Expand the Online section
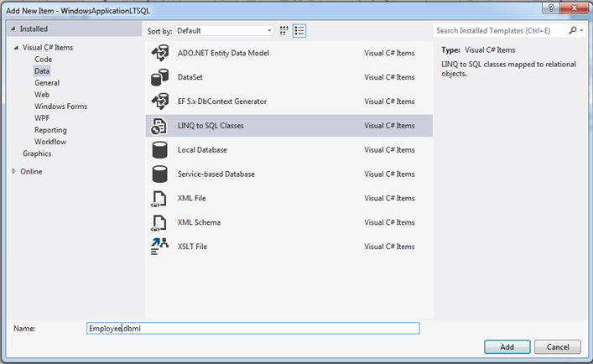Viewport: 593px width, 364px height. click(13, 171)
